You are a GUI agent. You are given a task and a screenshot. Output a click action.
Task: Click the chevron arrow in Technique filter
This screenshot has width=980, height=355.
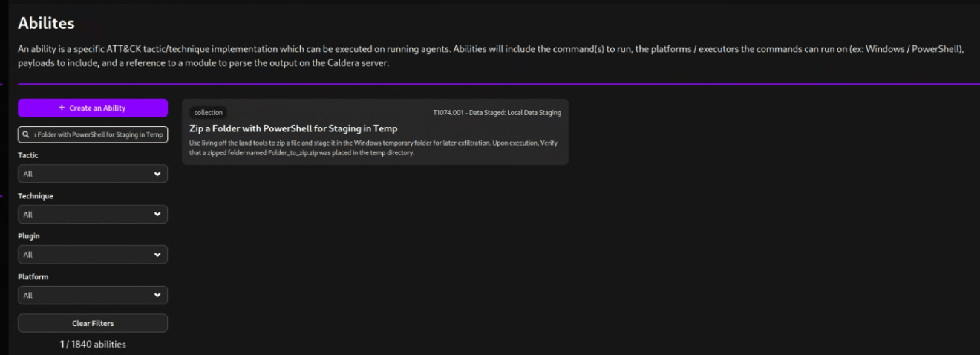(x=157, y=215)
